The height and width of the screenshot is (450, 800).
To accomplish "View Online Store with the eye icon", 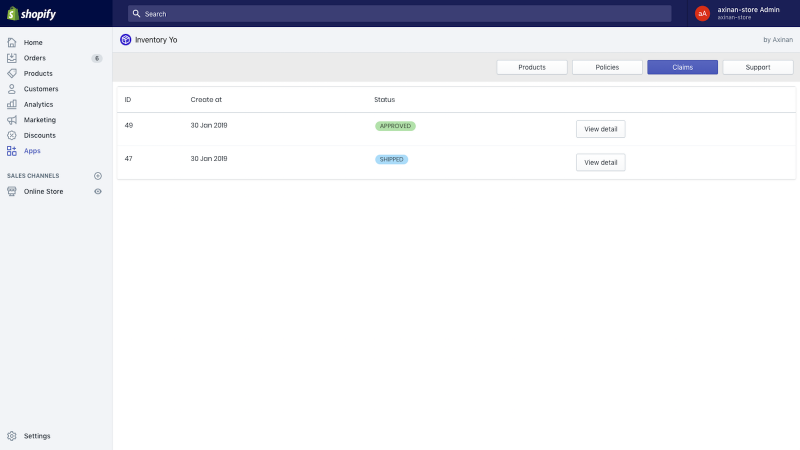I will pyautogui.click(x=98, y=191).
